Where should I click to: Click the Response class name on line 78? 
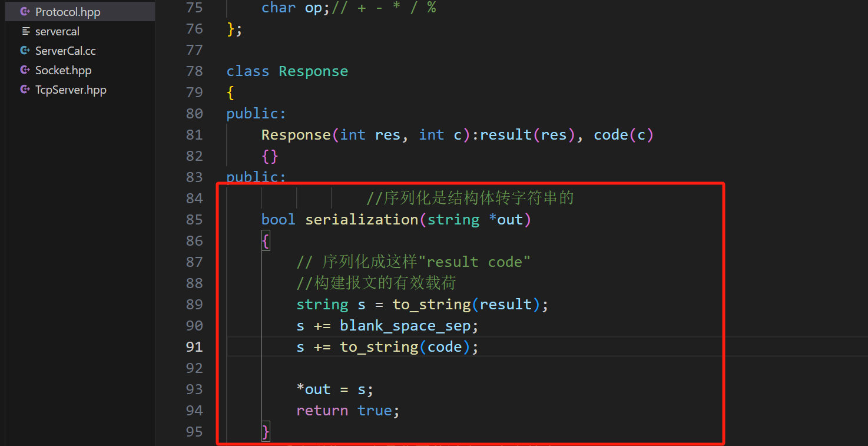(x=313, y=71)
